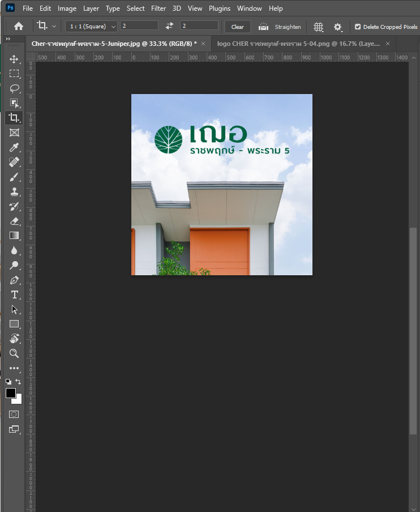
Task: Click the Clear button
Action: click(238, 27)
